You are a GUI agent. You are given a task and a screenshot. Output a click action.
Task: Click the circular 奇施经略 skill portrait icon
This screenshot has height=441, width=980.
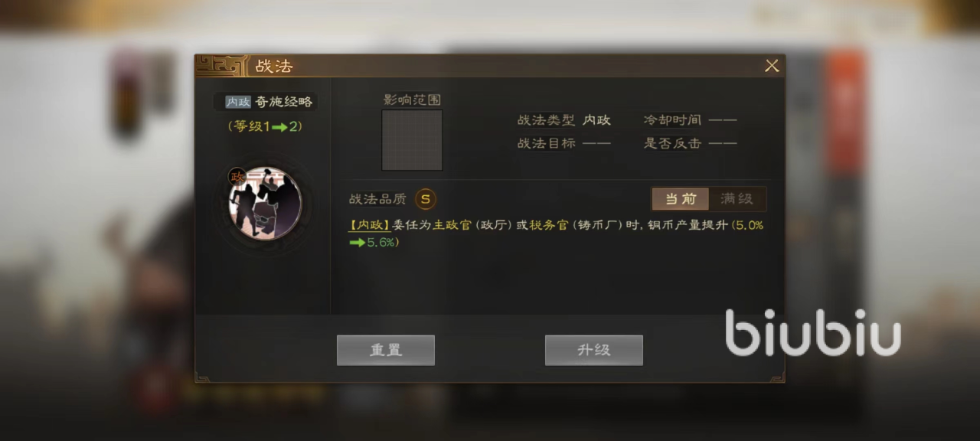click(x=265, y=204)
